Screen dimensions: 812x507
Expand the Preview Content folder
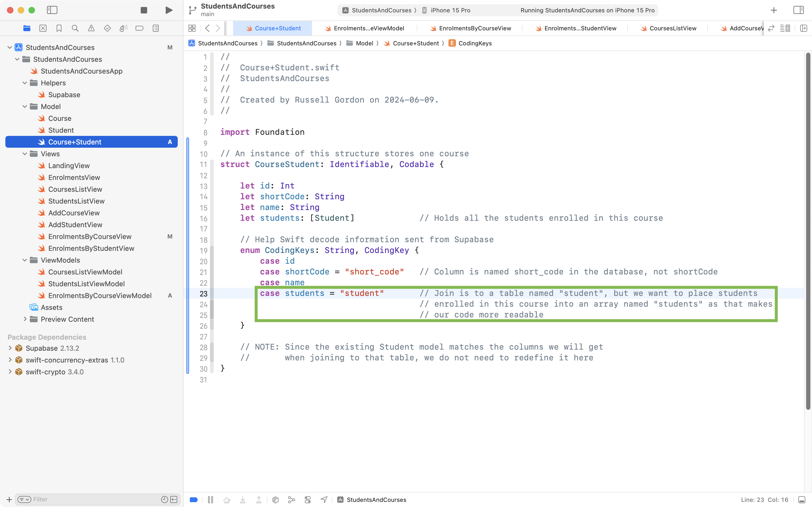25,319
